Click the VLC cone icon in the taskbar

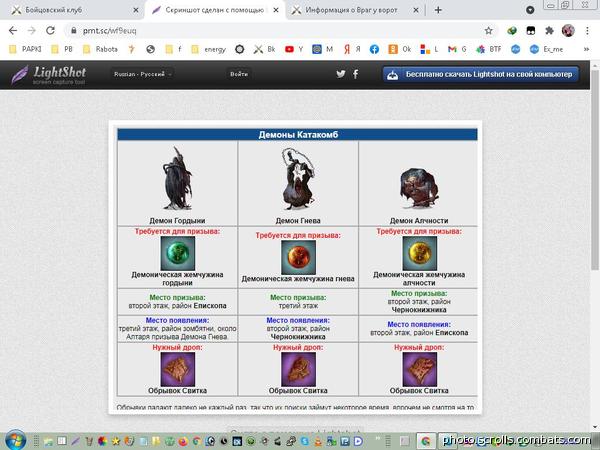pyautogui.click(x=318, y=441)
